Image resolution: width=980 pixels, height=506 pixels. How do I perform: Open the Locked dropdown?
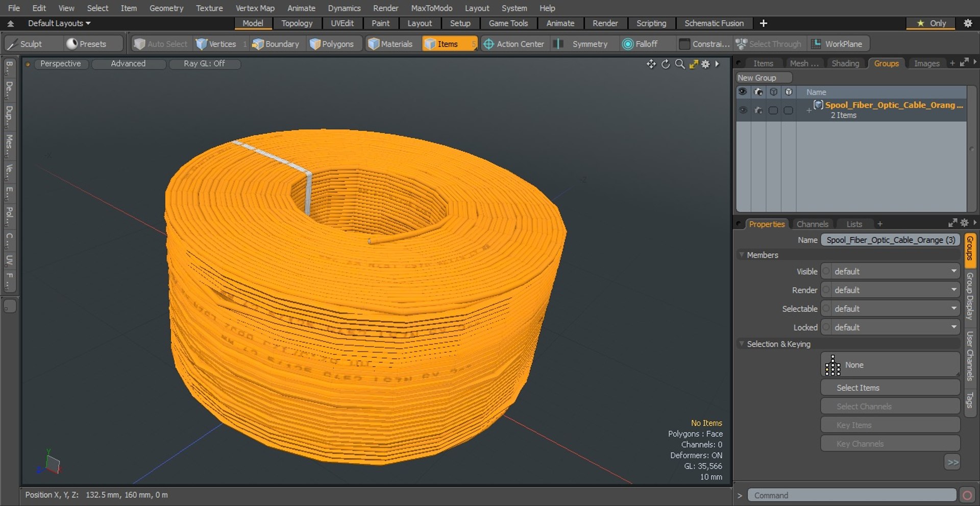[895, 327]
